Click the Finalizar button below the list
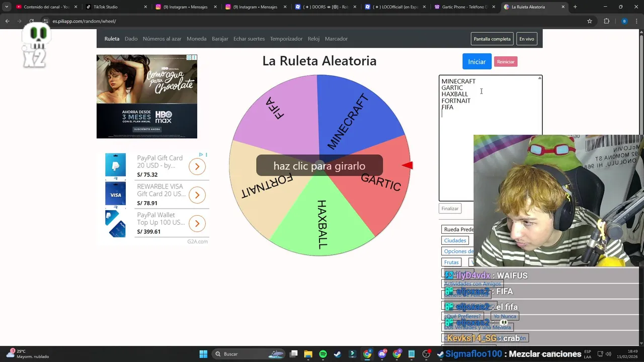Image resolution: width=644 pixels, height=362 pixels. click(450, 209)
